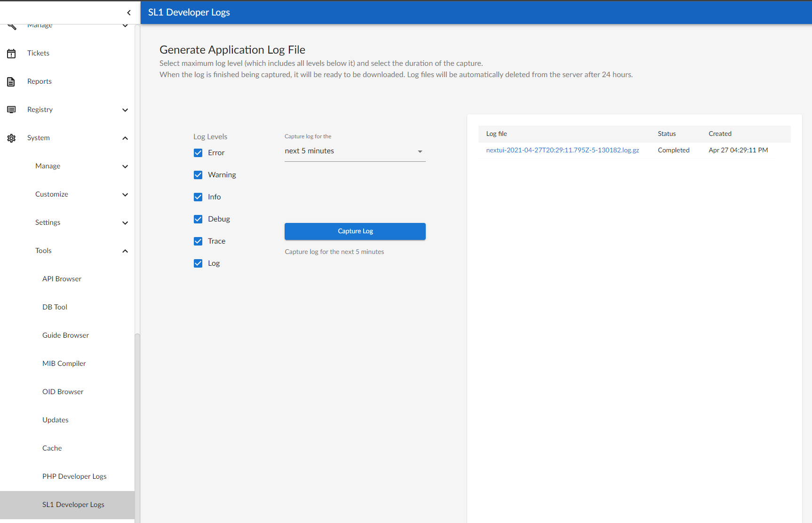Click the Reports document icon
This screenshot has height=523, width=812.
point(11,82)
